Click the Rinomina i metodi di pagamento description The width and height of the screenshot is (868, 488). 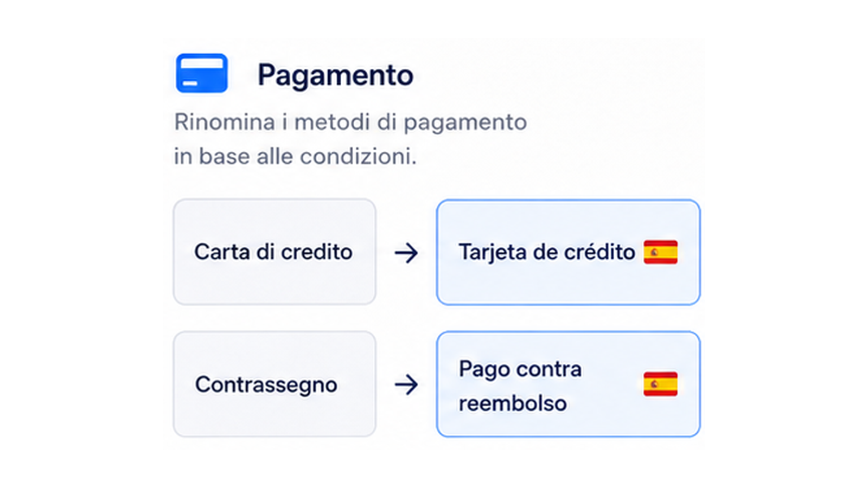click(350, 139)
